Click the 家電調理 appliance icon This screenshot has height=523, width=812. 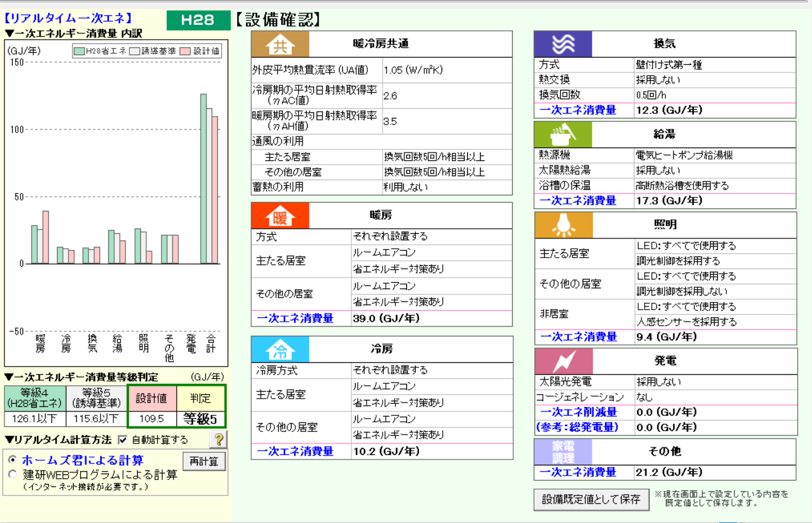(563, 452)
